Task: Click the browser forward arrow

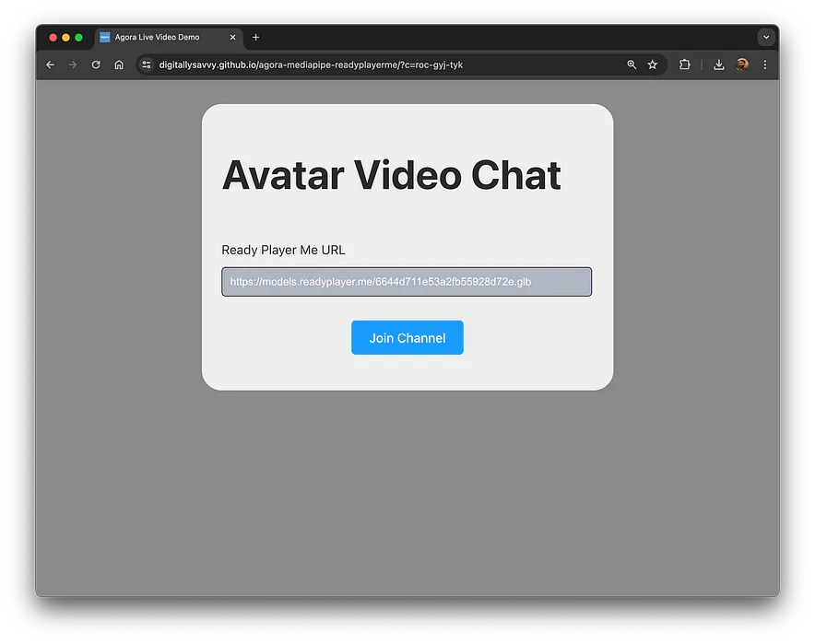Action: [x=73, y=64]
